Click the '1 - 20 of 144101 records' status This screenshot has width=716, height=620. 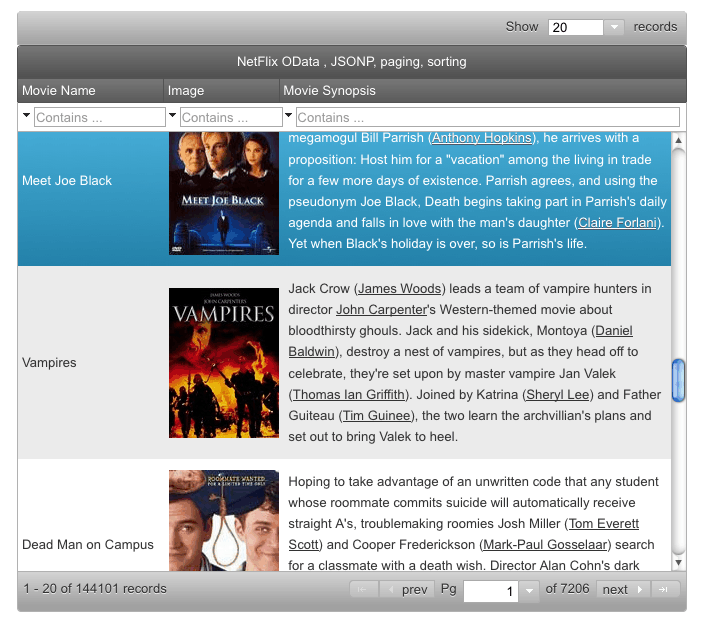tap(95, 588)
